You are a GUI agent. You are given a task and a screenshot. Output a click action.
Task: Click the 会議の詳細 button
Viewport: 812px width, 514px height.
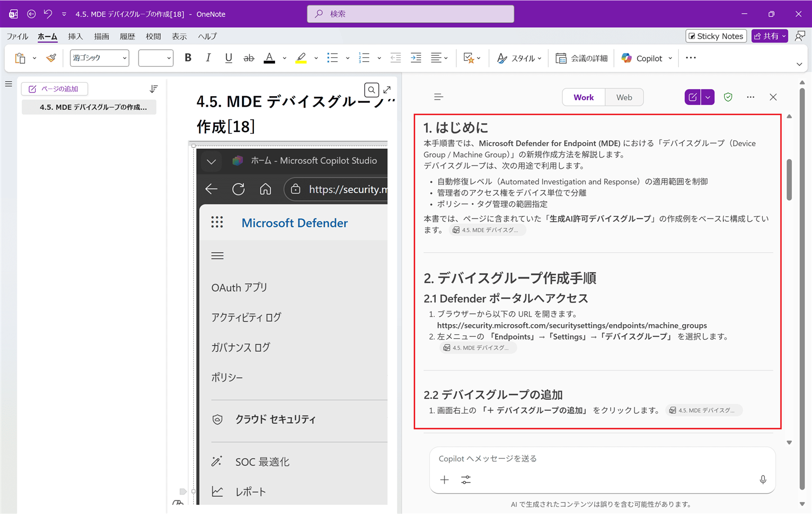[581, 58]
